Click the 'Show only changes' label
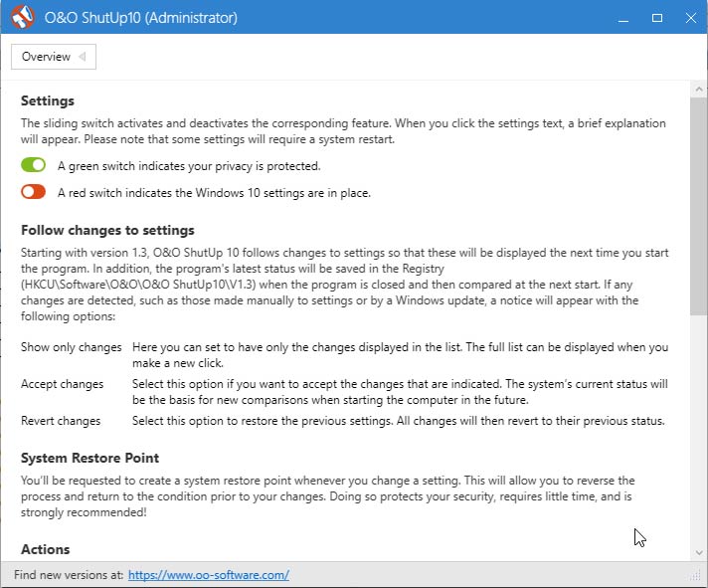The width and height of the screenshot is (708, 588). 72,347
